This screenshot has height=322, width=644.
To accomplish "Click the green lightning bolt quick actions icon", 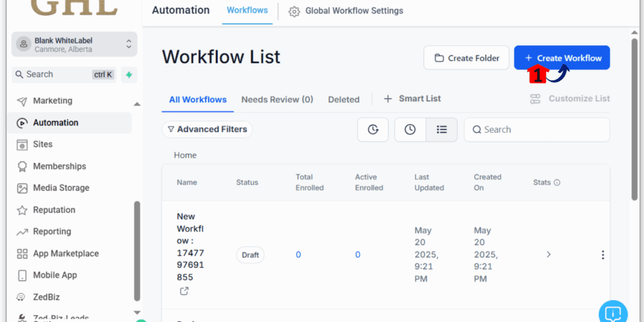I will (129, 74).
